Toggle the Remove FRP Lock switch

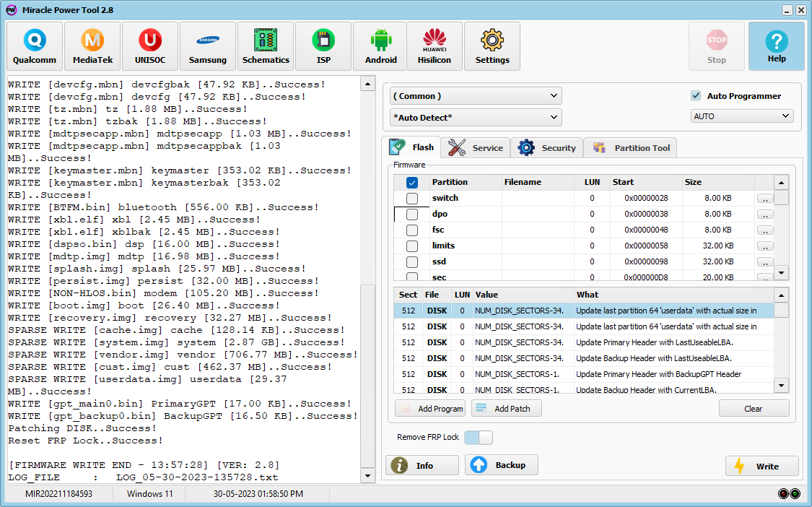pyautogui.click(x=479, y=437)
